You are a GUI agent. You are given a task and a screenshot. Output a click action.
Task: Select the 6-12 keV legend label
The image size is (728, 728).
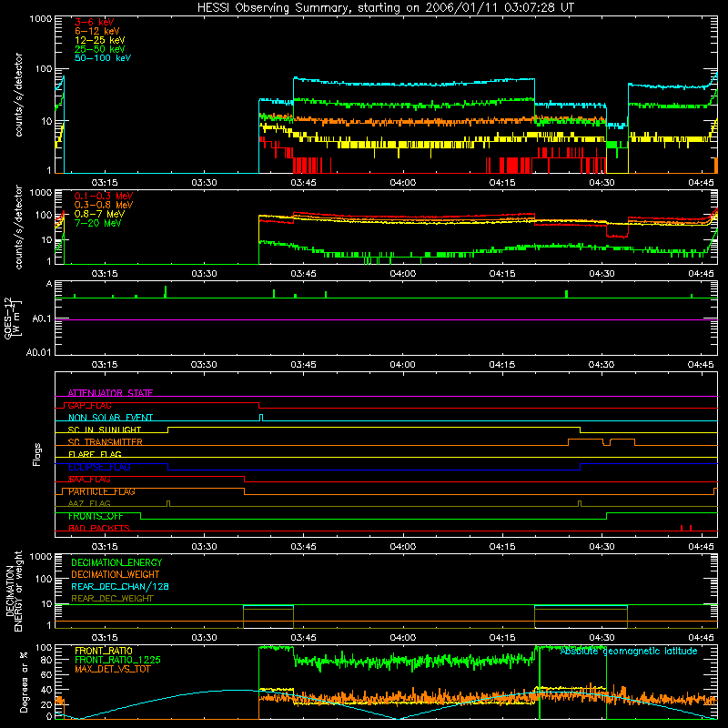[x=97, y=31]
